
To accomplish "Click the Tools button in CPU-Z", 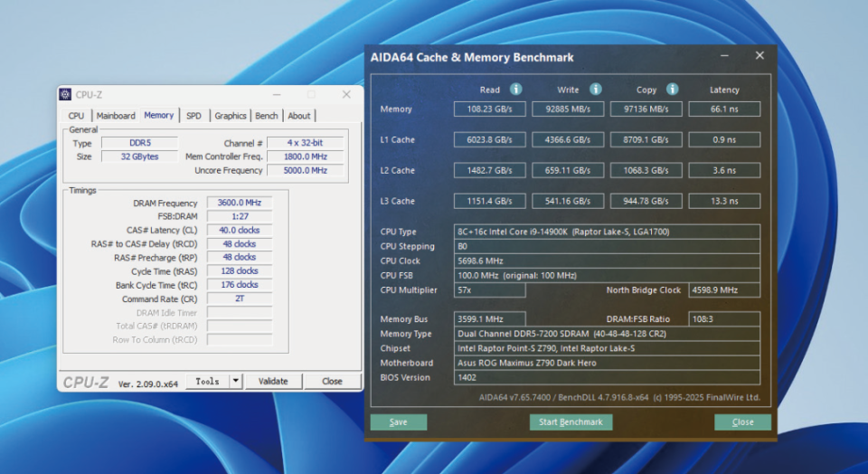I will point(208,381).
